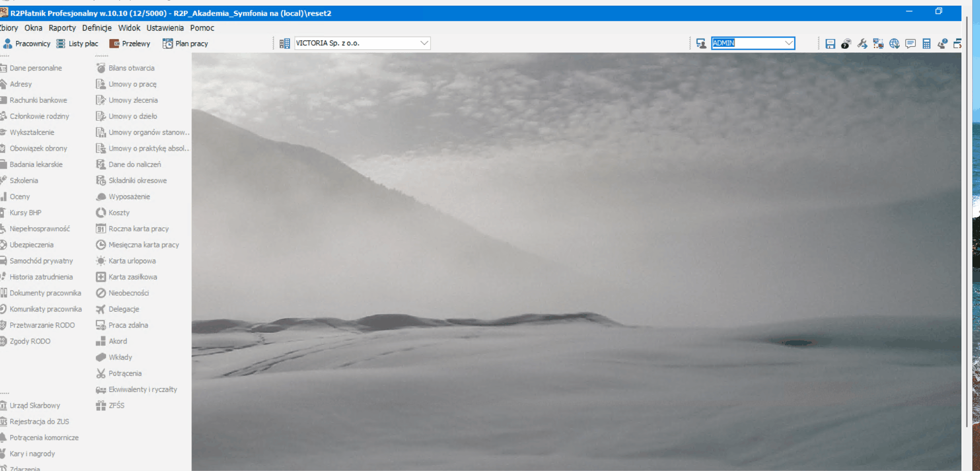The image size is (980, 471).
Task: Click the Koszty icon
Action: point(101,212)
